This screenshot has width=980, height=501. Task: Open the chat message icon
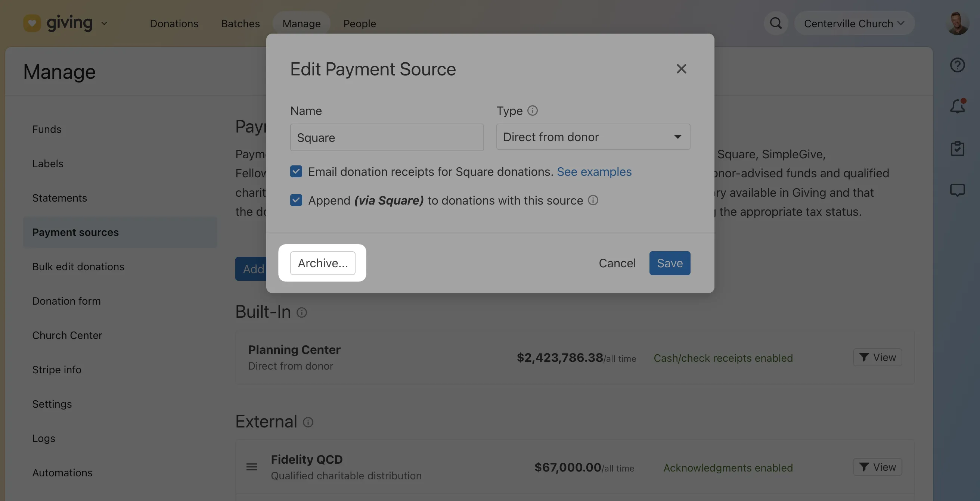(958, 190)
